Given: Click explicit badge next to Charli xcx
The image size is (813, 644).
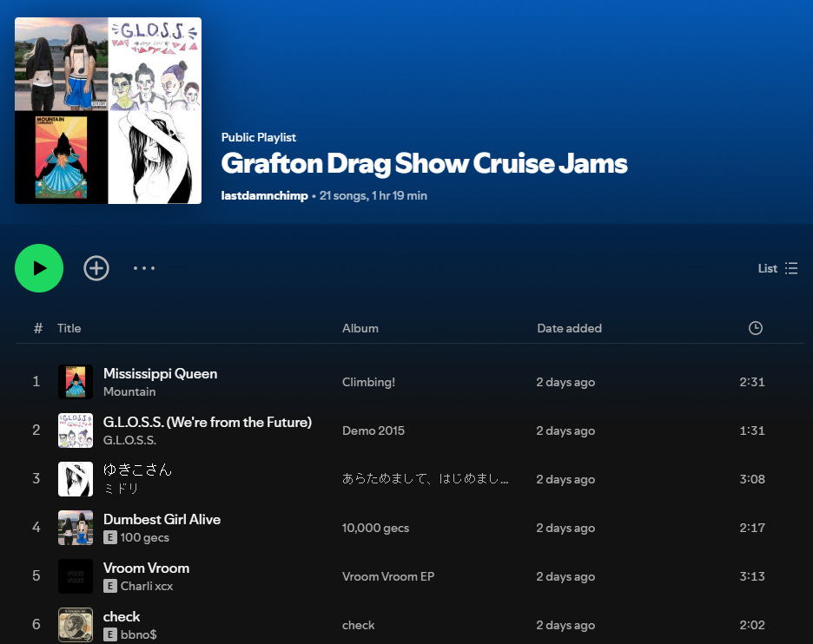Looking at the screenshot, I should (x=110, y=586).
